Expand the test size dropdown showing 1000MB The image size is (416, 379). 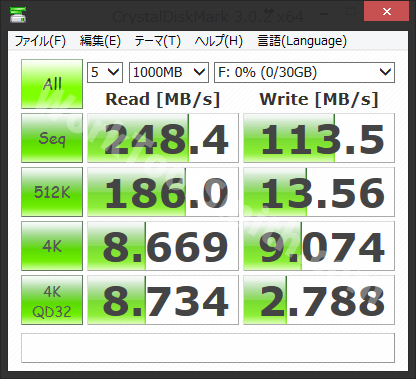(x=169, y=72)
